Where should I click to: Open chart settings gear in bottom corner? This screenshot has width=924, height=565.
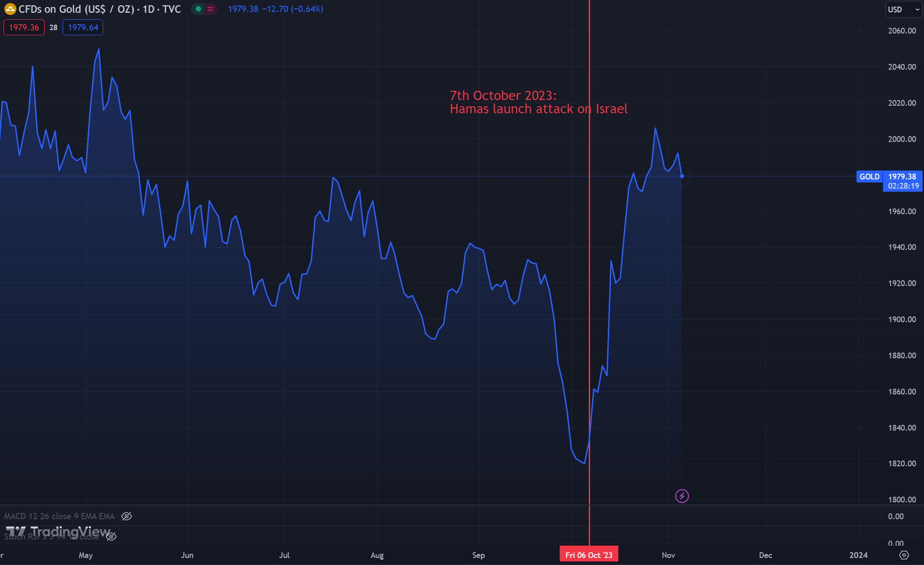click(x=904, y=555)
